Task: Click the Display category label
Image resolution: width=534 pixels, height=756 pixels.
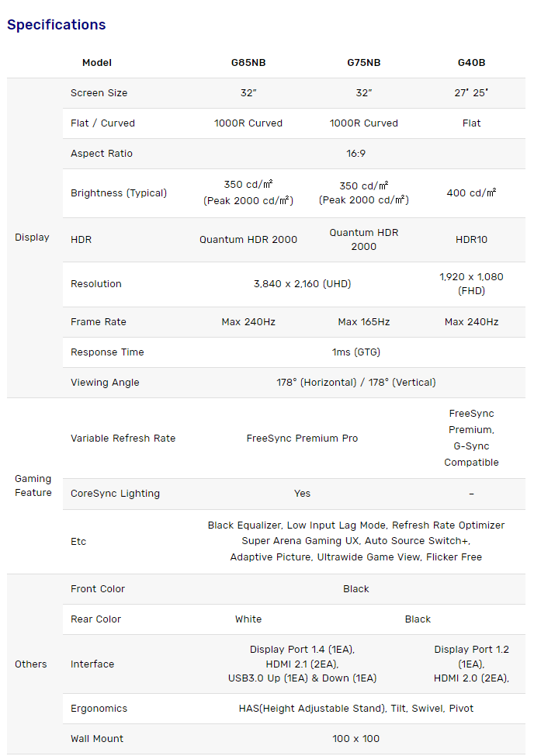Action: pos(32,238)
